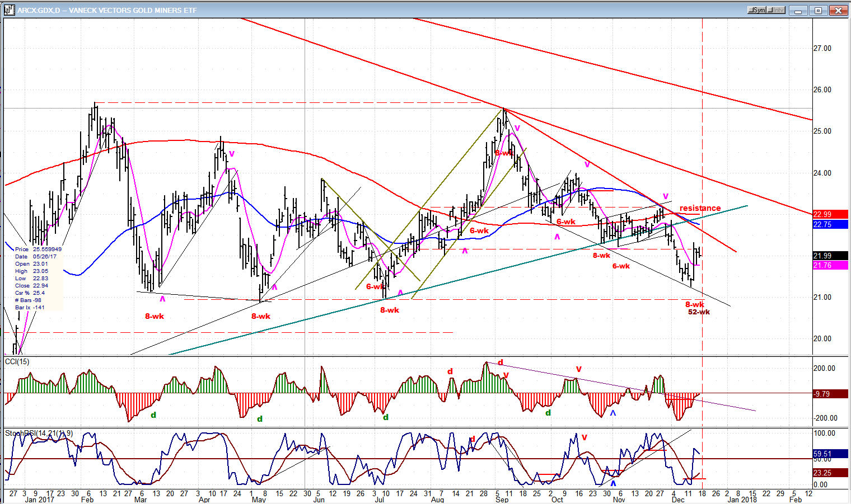Select the CCI(15) indicator label
The width and height of the screenshot is (851, 504).
(17, 361)
